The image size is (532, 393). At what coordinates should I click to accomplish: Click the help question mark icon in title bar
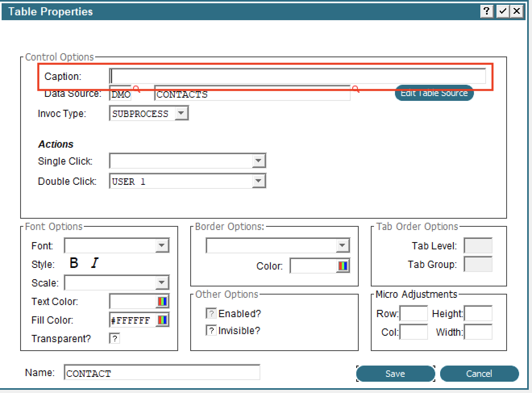pyautogui.click(x=487, y=11)
